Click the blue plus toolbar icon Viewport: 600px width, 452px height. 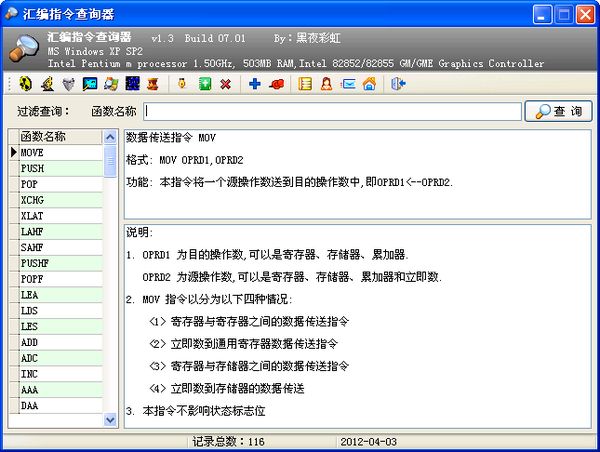[255, 83]
